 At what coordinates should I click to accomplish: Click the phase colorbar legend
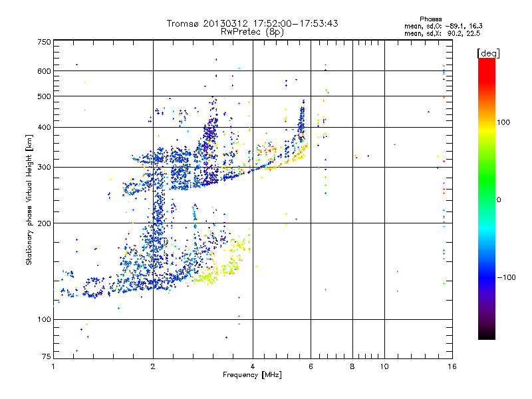click(x=487, y=198)
